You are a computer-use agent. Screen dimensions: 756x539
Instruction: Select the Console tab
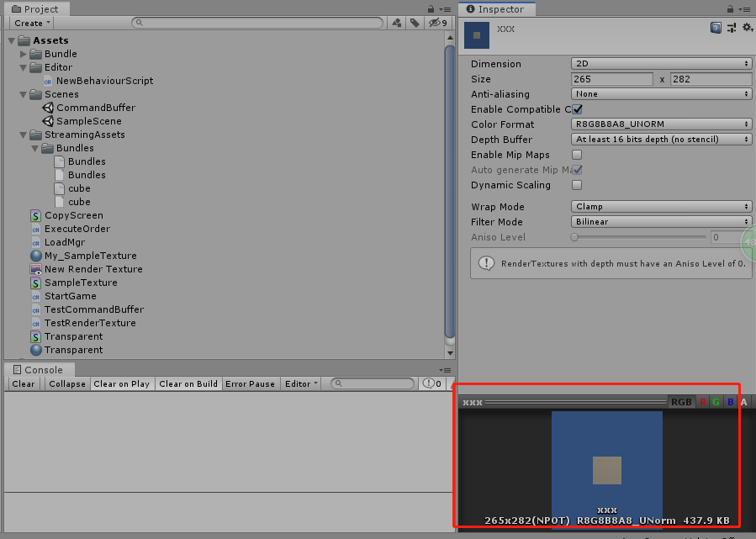point(40,369)
